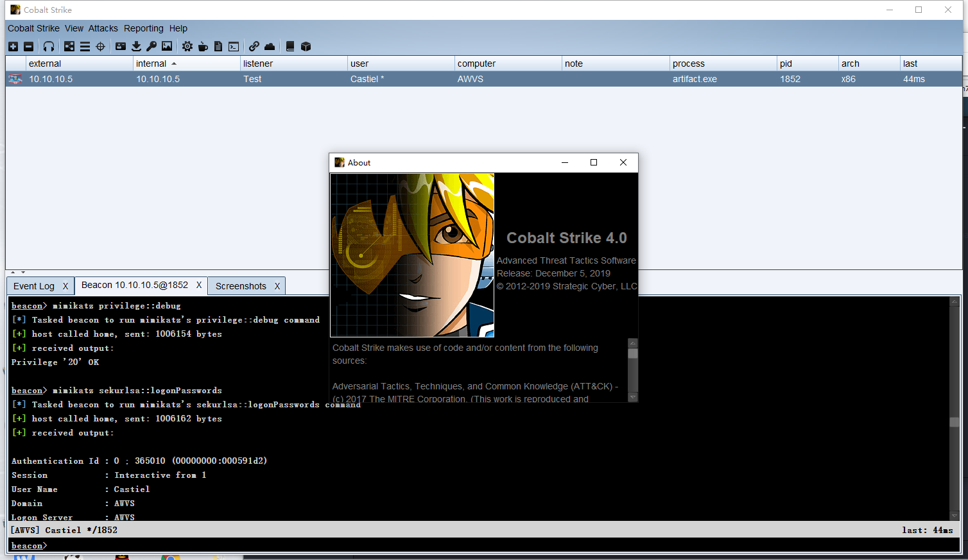Viewport: 968px width, 560px height.
Task: Sort sessions by pid column
Action: pos(808,64)
